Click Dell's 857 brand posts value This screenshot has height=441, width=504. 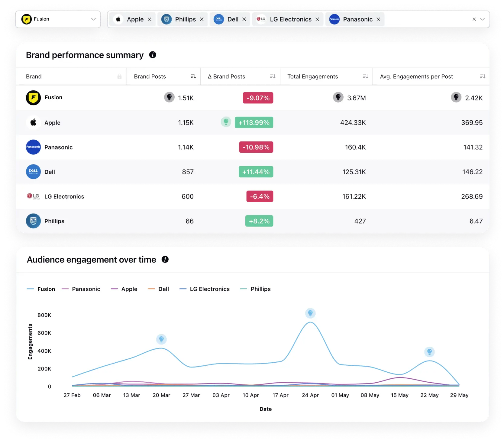[x=188, y=172]
